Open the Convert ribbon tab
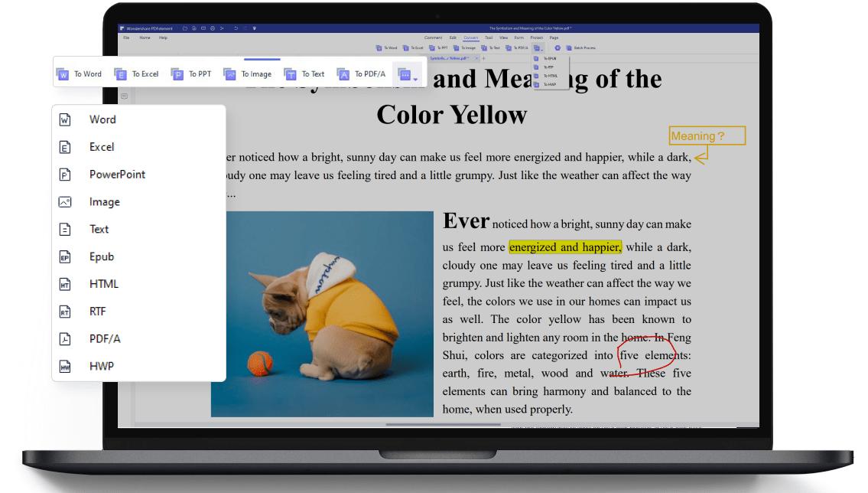 [x=470, y=38]
